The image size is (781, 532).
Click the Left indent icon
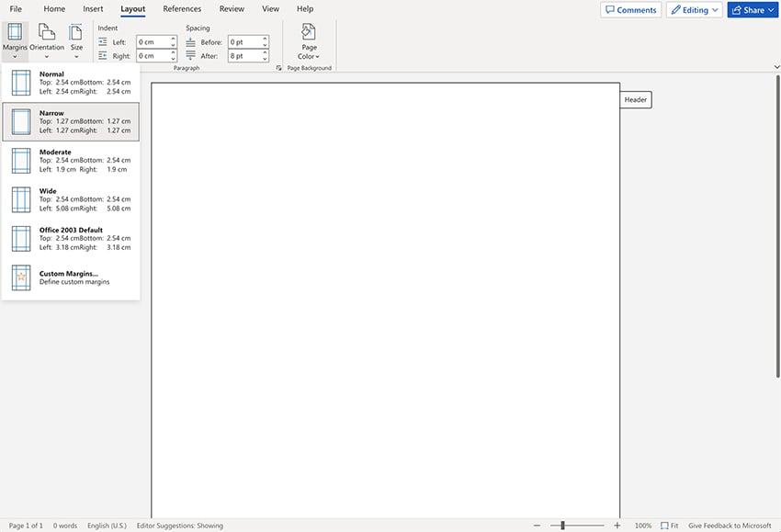(x=103, y=42)
